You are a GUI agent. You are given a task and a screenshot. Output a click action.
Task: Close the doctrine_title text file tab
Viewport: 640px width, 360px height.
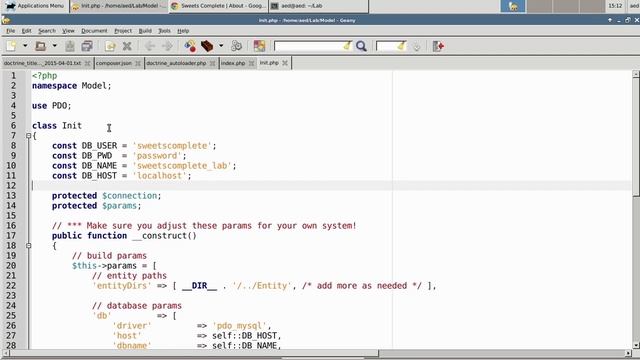(x=87, y=63)
